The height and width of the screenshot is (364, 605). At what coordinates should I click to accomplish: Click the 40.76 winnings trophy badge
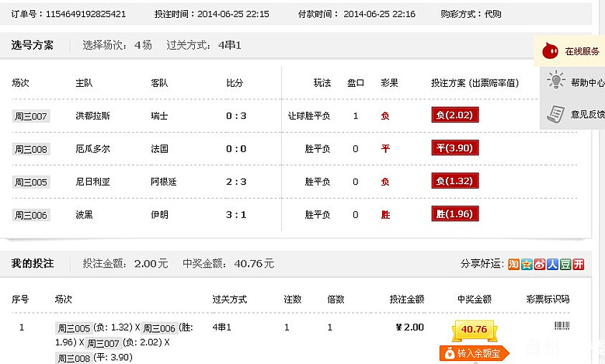474,330
